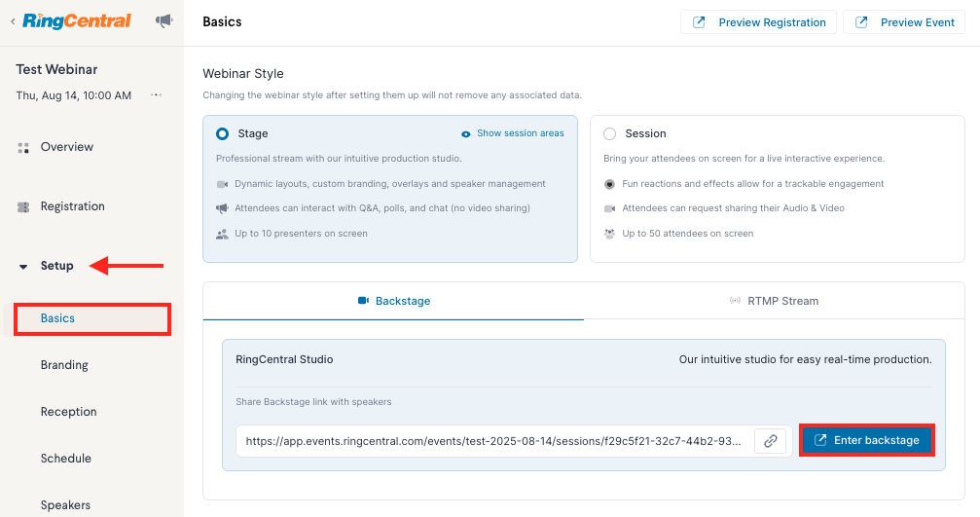The height and width of the screenshot is (517, 980).
Task: Click the RingCentral logo
Action: 77,20
